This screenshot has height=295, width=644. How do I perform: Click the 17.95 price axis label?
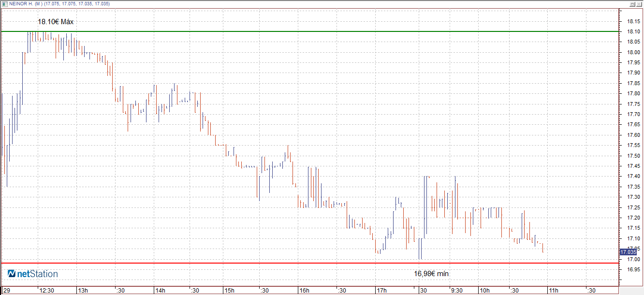[633, 63]
